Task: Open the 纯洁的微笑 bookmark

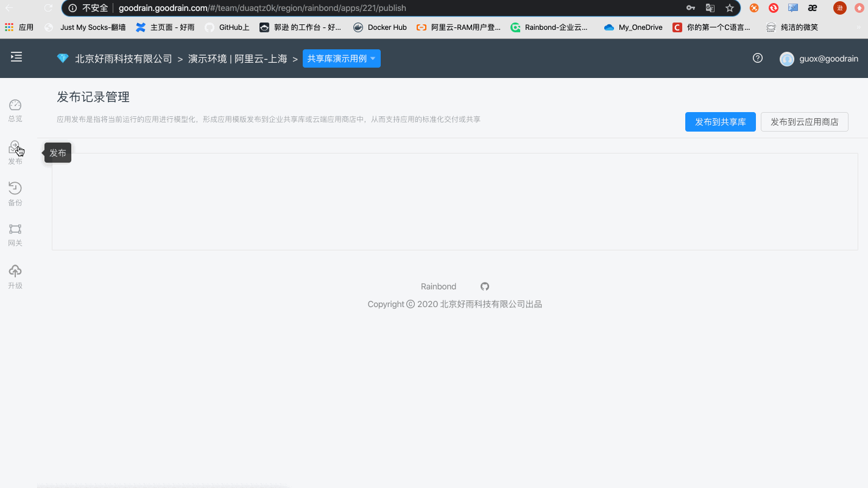Action: (x=792, y=27)
